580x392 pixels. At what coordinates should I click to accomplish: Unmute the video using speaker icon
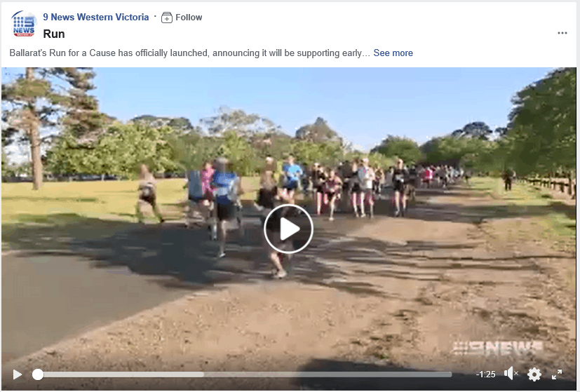511,374
